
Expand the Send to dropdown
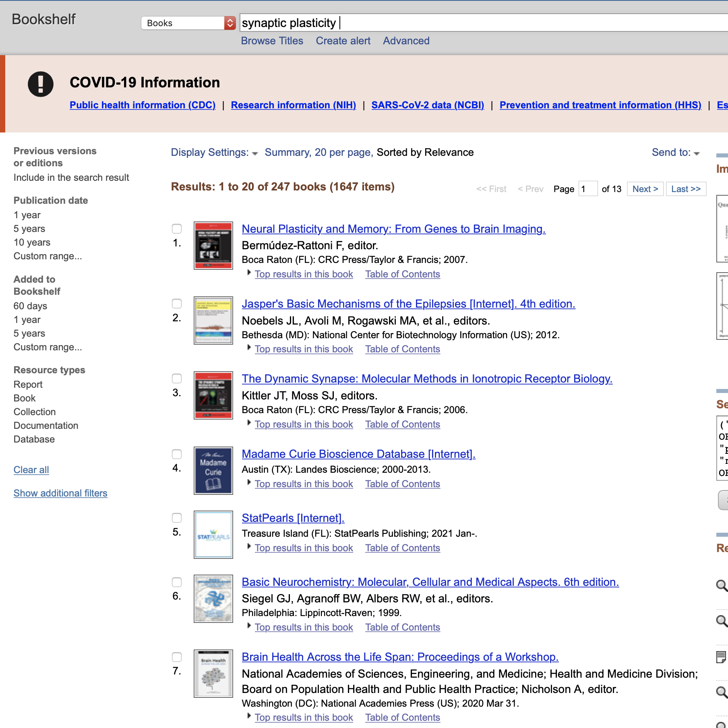pos(676,152)
